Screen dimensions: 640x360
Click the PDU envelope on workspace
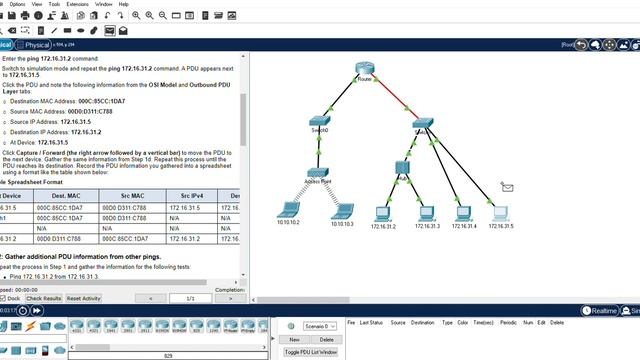pyautogui.click(x=507, y=187)
